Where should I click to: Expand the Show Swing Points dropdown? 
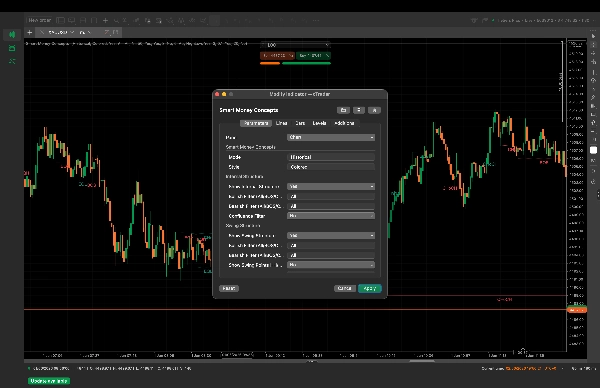pos(331,265)
